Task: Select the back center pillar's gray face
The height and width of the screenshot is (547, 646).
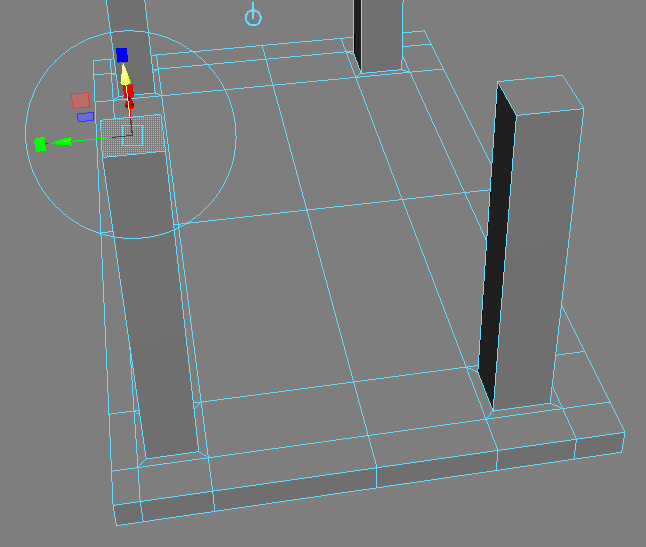Action: point(380,35)
